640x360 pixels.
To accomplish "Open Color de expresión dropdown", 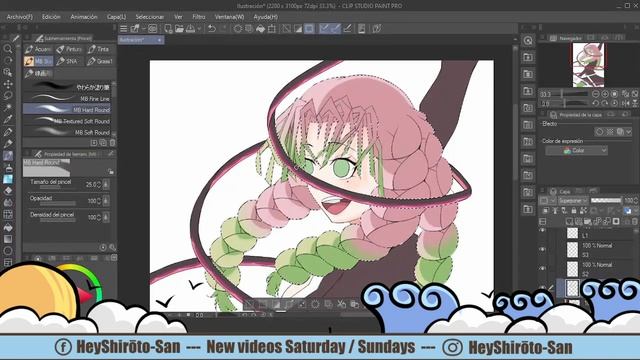I will point(576,151).
